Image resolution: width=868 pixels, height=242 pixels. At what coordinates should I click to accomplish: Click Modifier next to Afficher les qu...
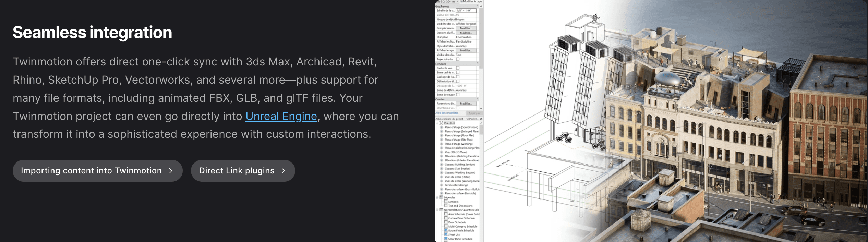click(x=466, y=50)
